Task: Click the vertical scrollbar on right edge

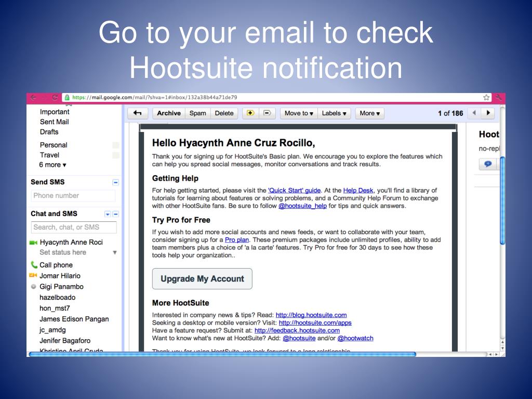Action: coord(502,200)
